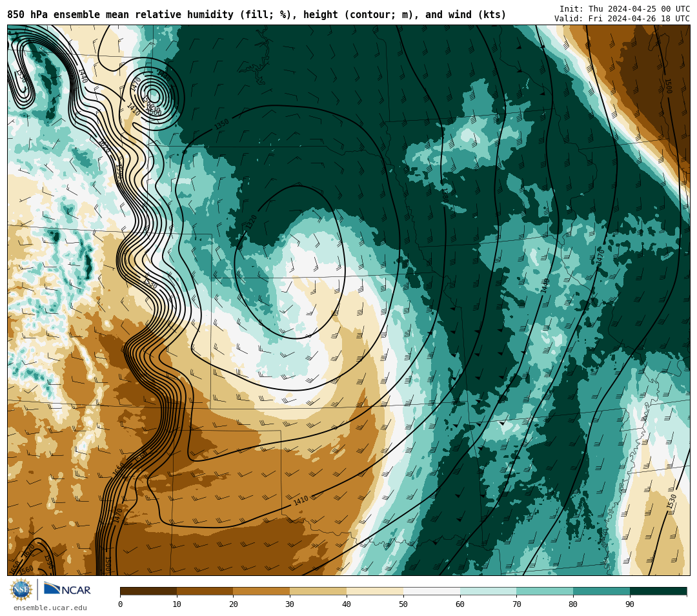Select the 30-40 tan colorbar segment
Screen dimensions: 697x616
[x=318, y=591]
